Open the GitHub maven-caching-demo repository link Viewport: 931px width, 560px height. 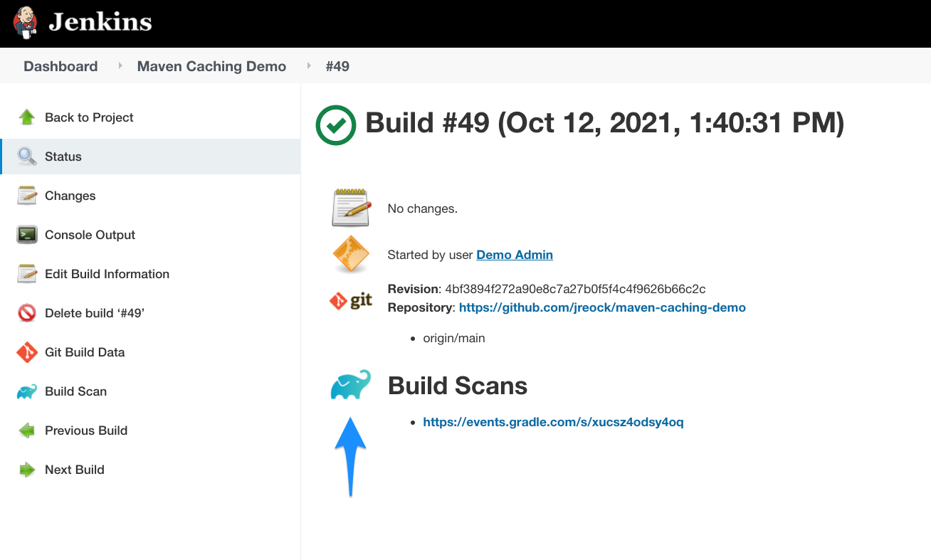(602, 307)
